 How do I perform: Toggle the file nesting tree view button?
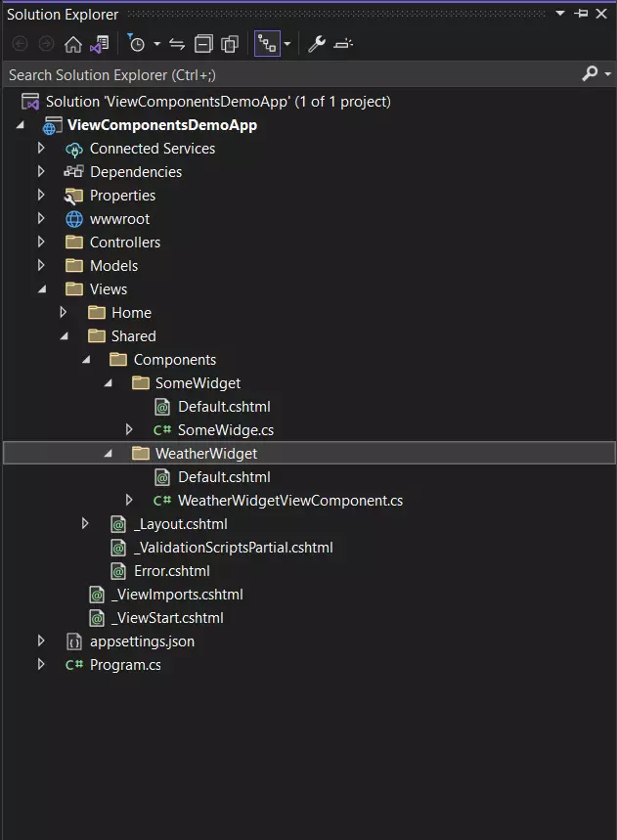coord(267,44)
